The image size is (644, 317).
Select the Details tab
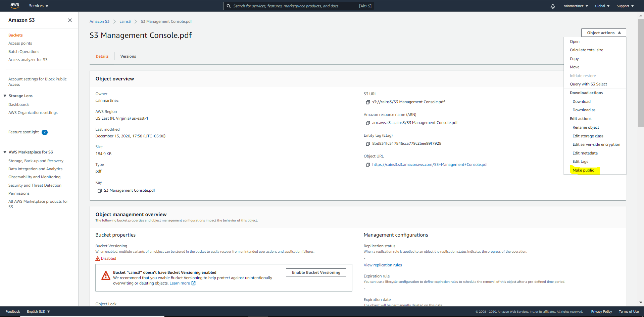click(x=102, y=56)
